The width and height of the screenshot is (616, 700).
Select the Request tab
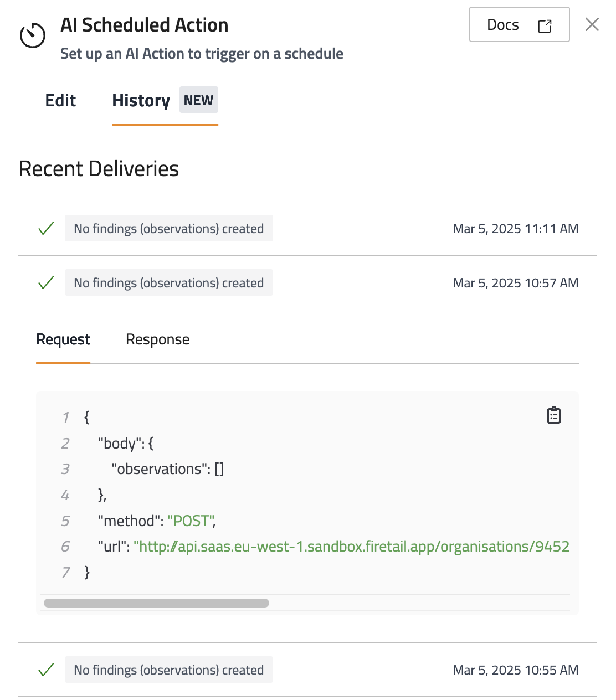click(63, 339)
